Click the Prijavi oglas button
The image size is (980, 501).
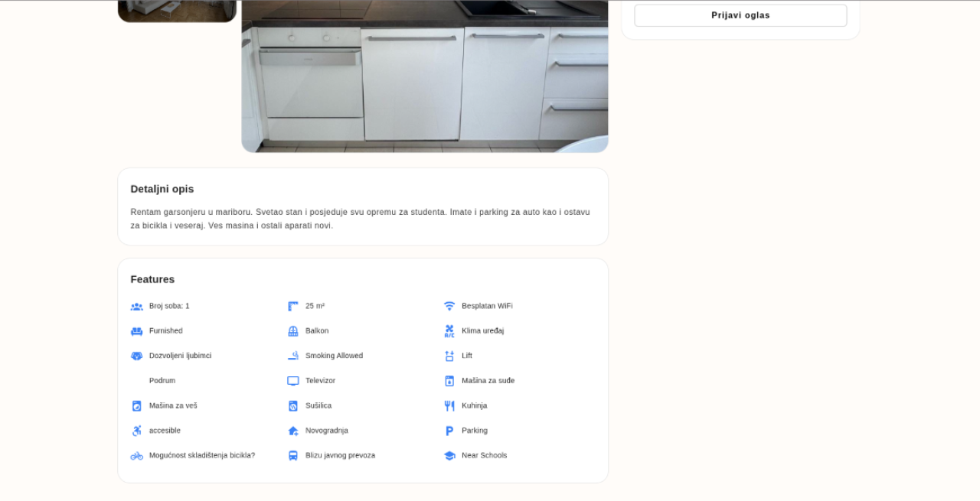coord(740,15)
